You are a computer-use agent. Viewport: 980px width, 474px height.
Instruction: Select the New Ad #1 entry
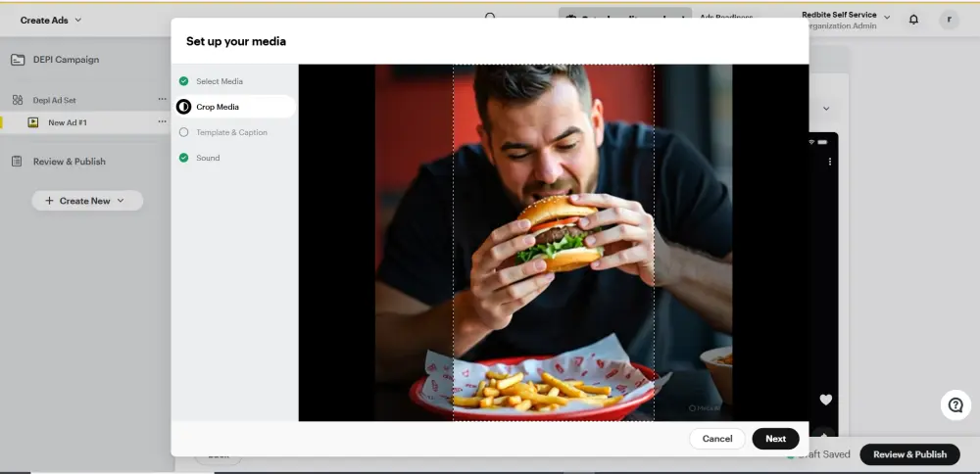pos(68,122)
